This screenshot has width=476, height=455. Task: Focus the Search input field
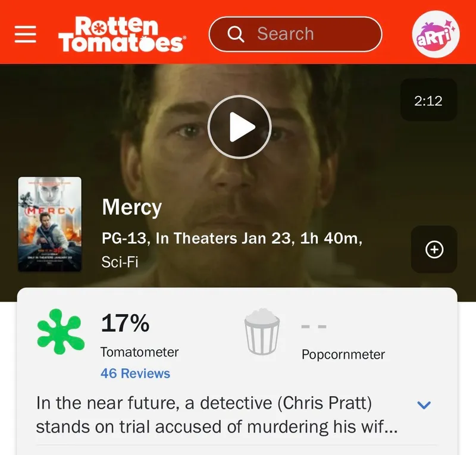pos(295,34)
